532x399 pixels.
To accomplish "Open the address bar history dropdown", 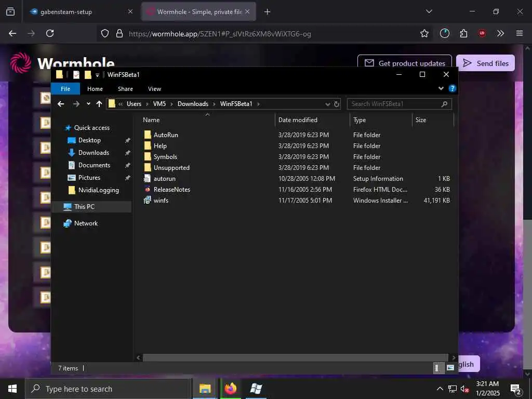I will (327, 104).
